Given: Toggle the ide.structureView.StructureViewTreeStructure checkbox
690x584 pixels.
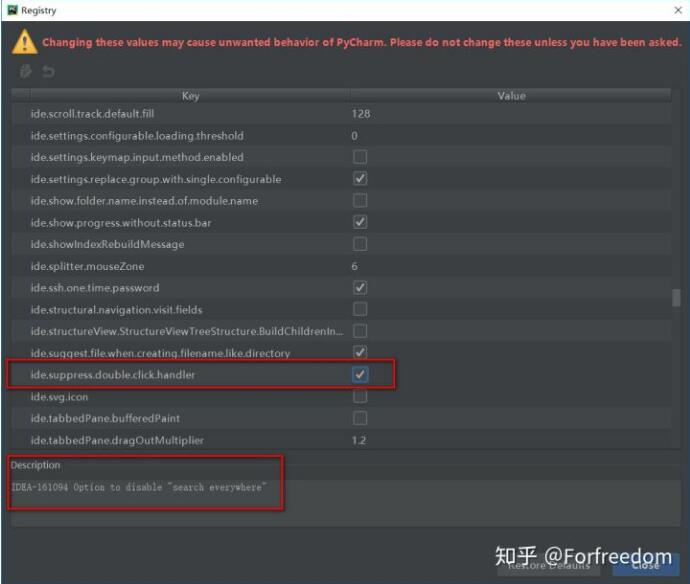Looking at the screenshot, I should click(x=360, y=331).
